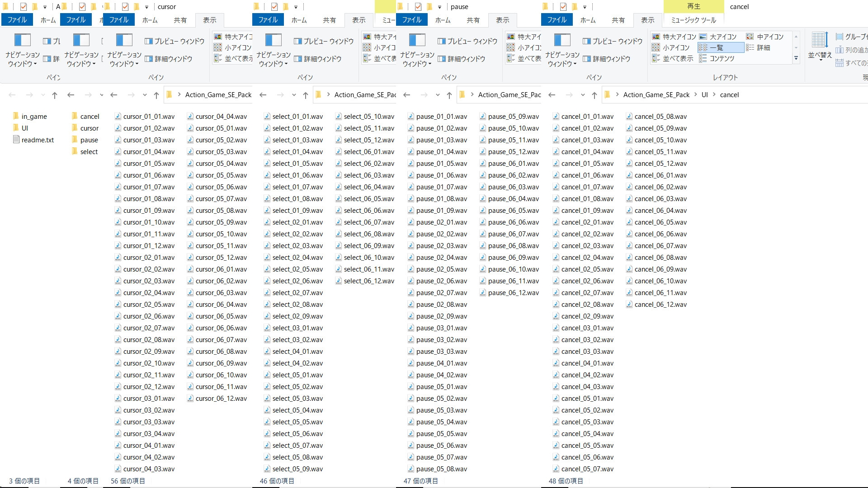Go up one folder level in cancel window
The height and width of the screenshot is (488, 868).
594,95
